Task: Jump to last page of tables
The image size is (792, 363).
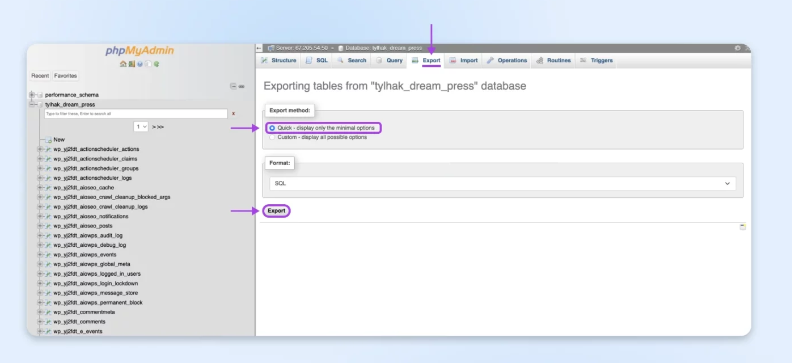Action: pyautogui.click(x=161, y=127)
